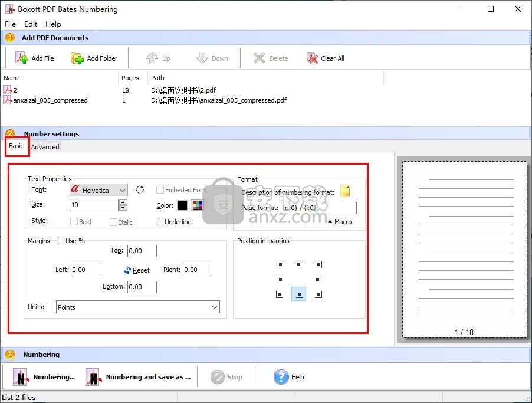This screenshot has width=532, height=403.
Task: Move selected file Up
Action: coord(158,58)
